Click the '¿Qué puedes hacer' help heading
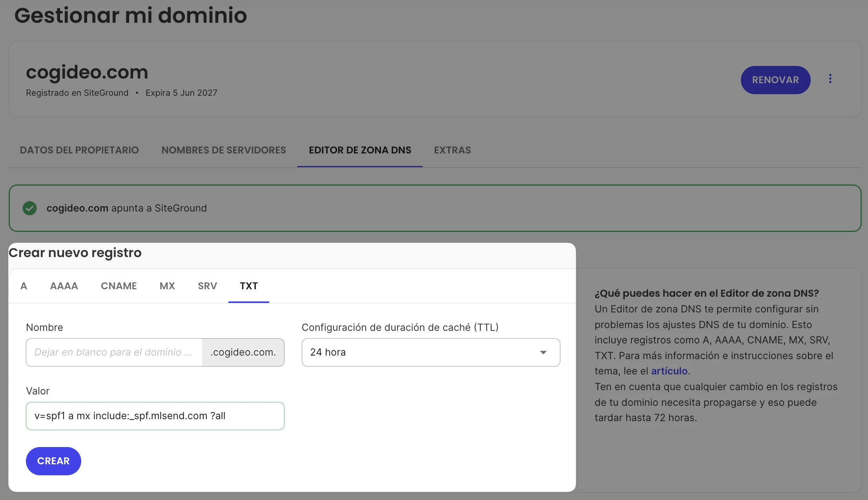Image resolution: width=868 pixels, height=500 pixels. [x=707, y=293]
